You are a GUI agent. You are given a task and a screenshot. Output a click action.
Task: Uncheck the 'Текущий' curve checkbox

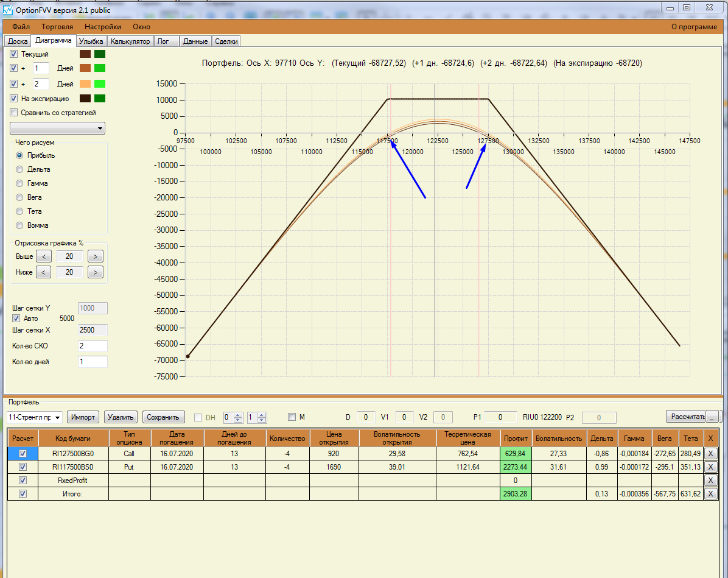14,54
